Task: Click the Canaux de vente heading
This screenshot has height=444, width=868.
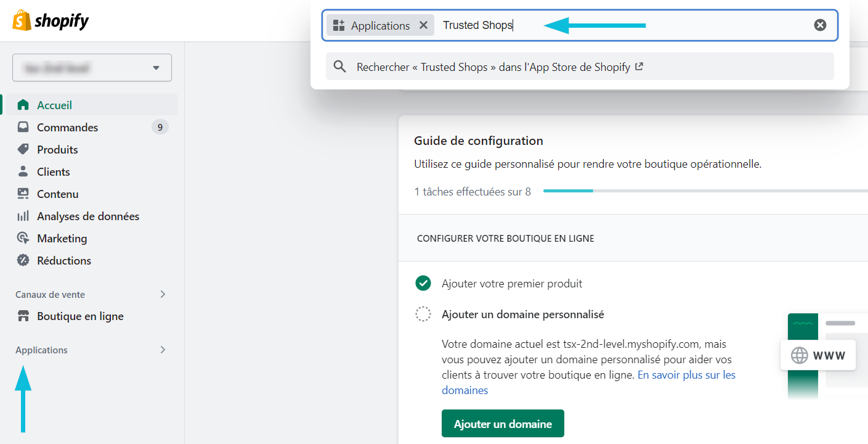Action: click(51, 295)
